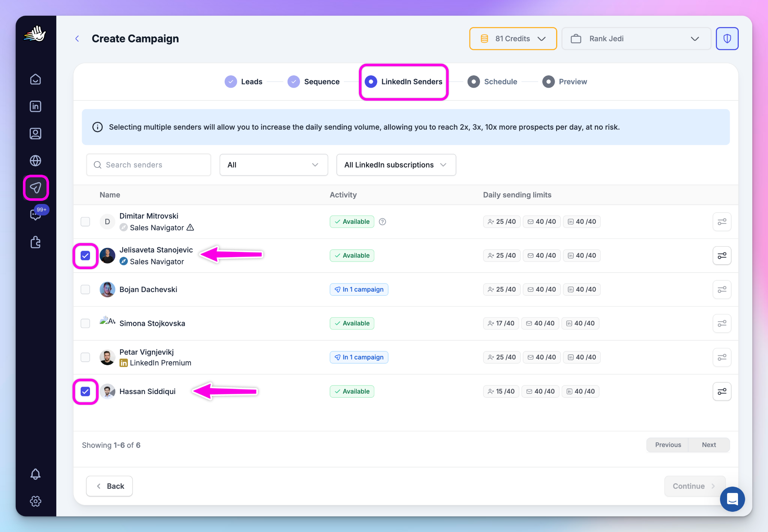Click the Activity column header

pos(343,195)
